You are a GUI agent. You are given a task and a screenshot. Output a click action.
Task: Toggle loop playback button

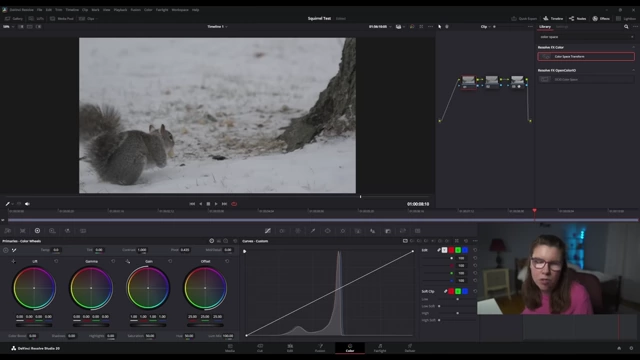[234, 204]
